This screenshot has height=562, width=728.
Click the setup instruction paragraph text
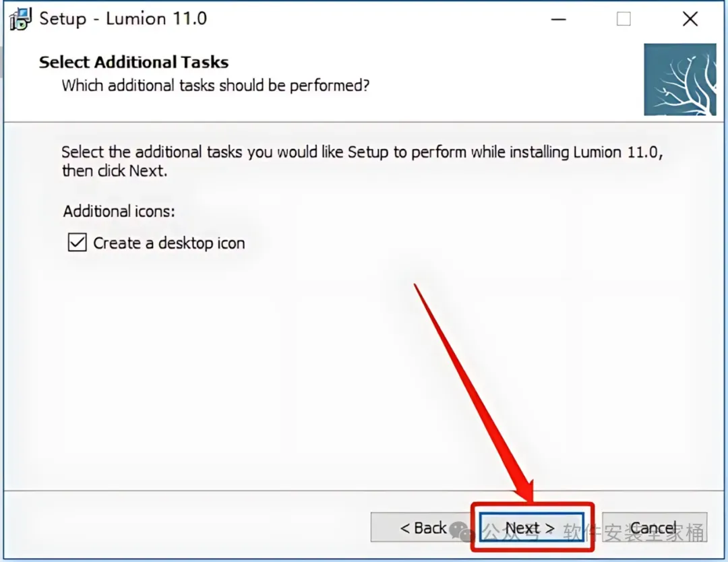[362, 161]
